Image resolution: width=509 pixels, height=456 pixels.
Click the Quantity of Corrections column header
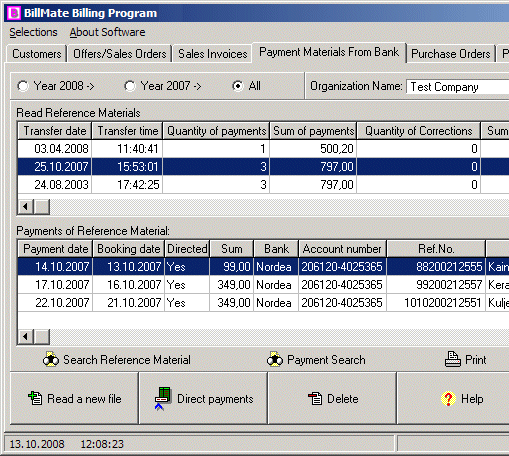[419, 131]
